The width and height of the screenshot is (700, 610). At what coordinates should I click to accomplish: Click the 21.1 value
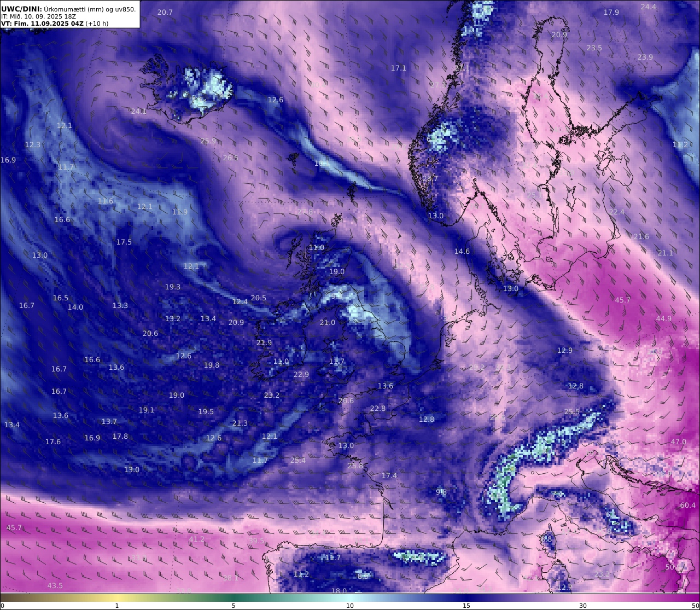pyautogui.click(x=665, y=253)
